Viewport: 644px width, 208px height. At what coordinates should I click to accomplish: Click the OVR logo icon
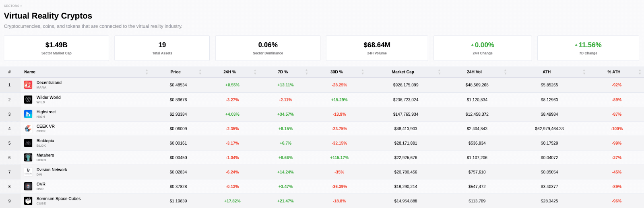tap(28, 186)
